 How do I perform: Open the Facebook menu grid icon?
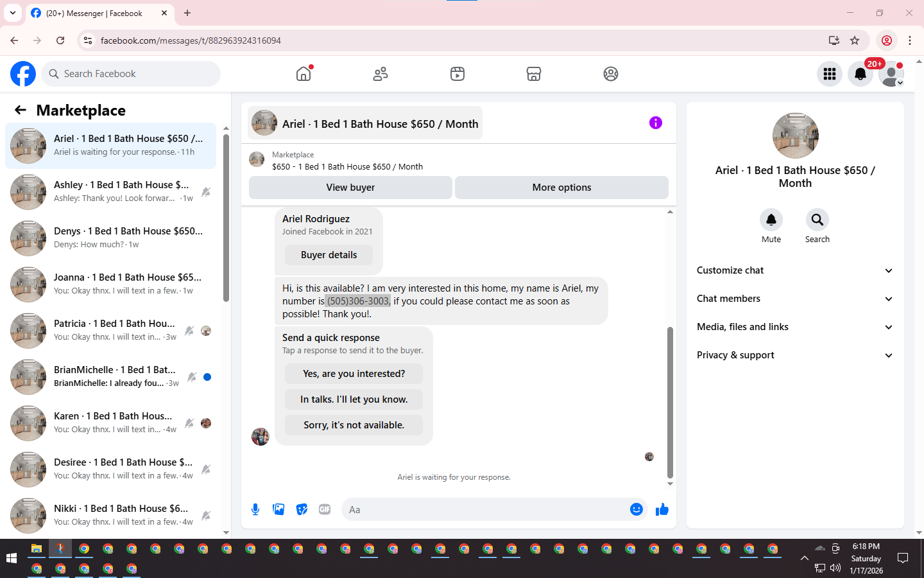point(830,74)
